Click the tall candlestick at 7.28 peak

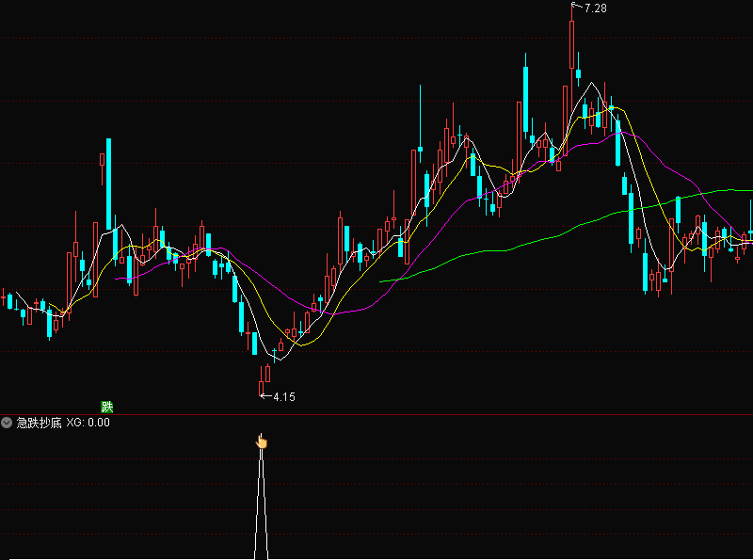(572, 44)
